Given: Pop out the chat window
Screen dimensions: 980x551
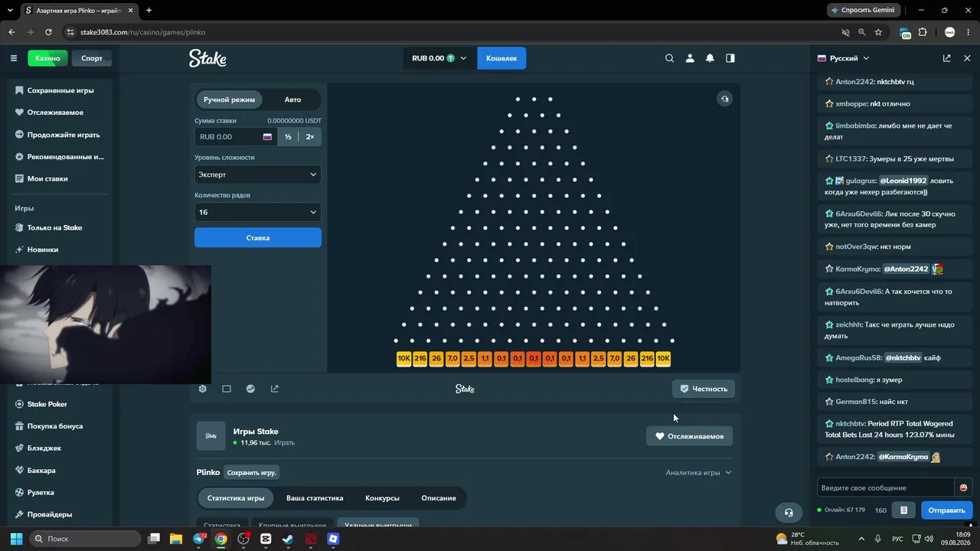Looking at the screenshot, I should point(946,58).
